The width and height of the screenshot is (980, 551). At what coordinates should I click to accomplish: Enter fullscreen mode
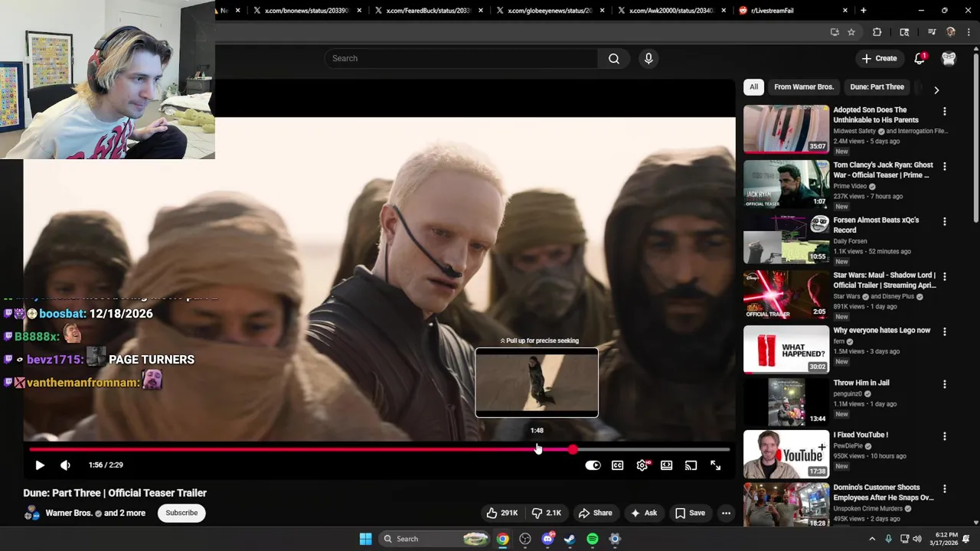point(715,465)
